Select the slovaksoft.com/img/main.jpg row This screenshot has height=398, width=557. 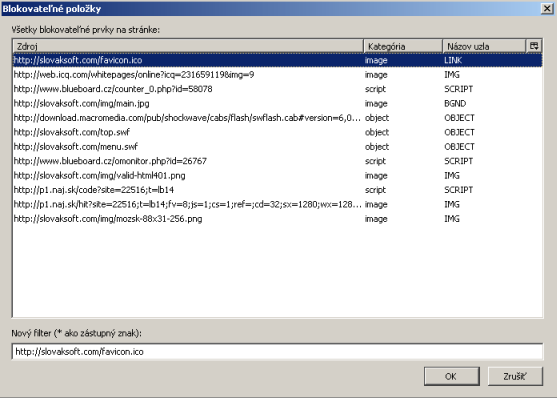(x=277, y=103)
